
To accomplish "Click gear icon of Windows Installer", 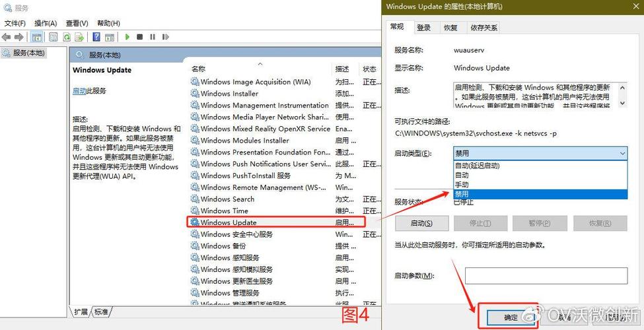I will (x=195, y=94).
